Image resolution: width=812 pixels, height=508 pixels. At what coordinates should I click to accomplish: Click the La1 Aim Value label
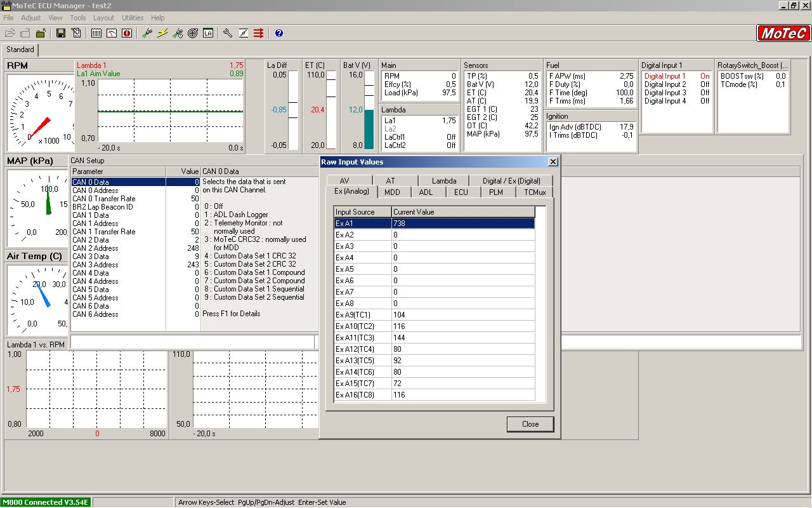coord(98,74)
